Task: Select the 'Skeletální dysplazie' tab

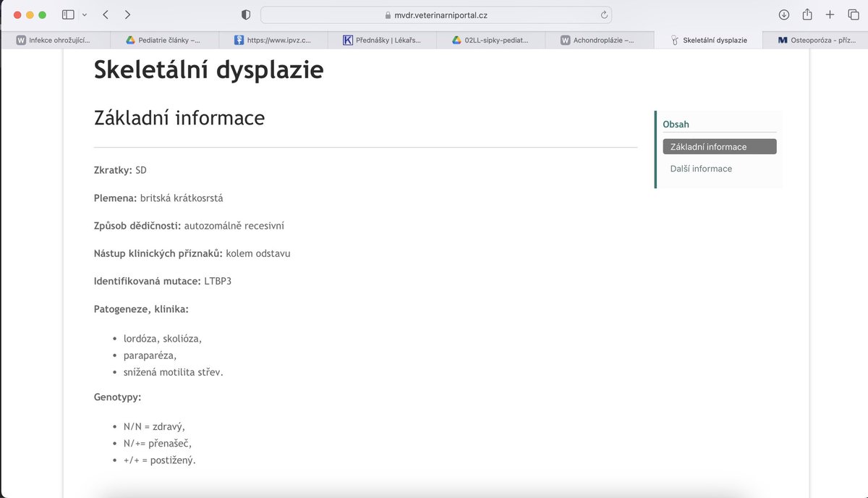Action: point(708,41)
